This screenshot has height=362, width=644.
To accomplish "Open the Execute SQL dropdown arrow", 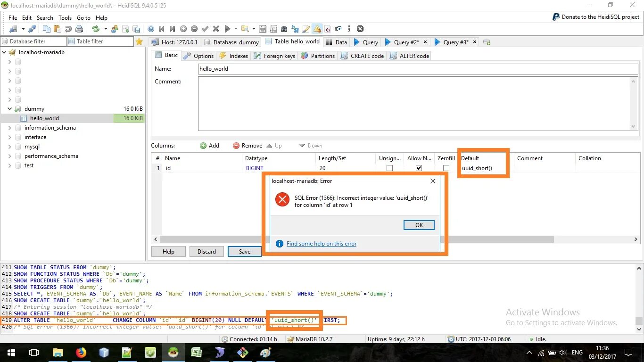I will click(236, 29).
